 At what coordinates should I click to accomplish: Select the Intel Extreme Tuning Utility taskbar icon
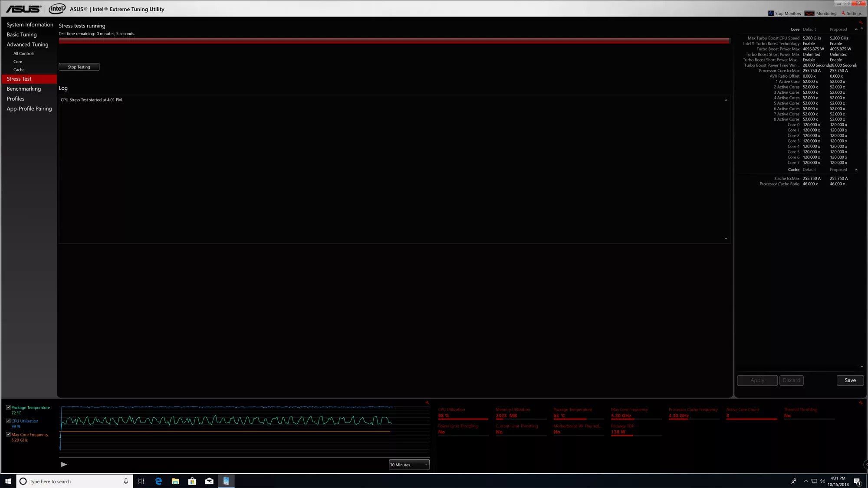coord(226,481)
